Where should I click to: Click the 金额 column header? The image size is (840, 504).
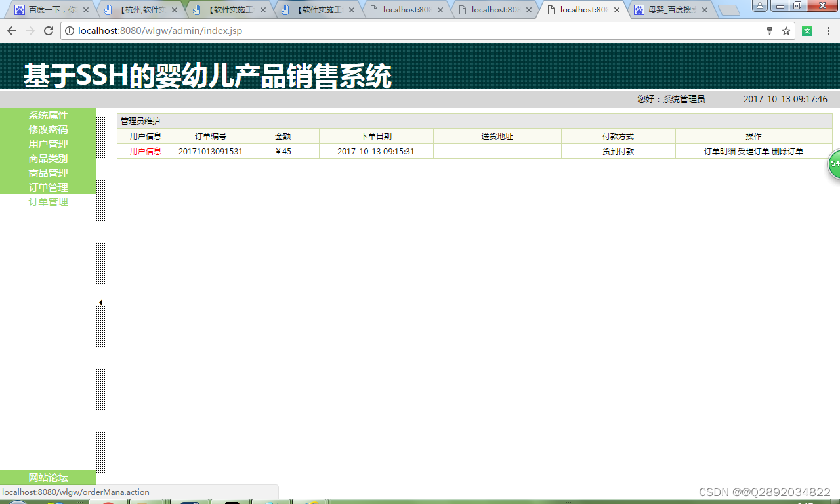(283, 136)
